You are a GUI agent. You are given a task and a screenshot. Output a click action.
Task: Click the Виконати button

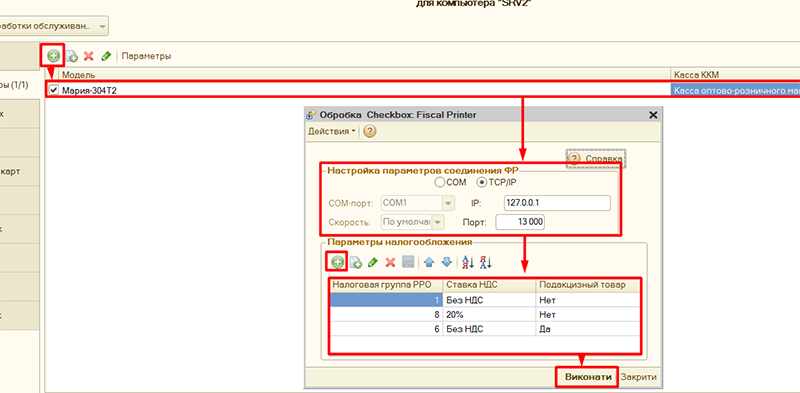click(587, 377)
